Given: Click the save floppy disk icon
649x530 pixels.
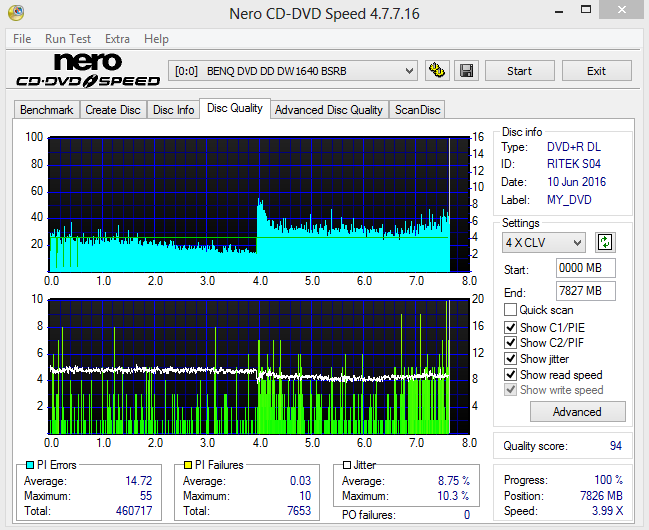Looking at the screenshot, I should pyautogui.click(x=466, y=70).
